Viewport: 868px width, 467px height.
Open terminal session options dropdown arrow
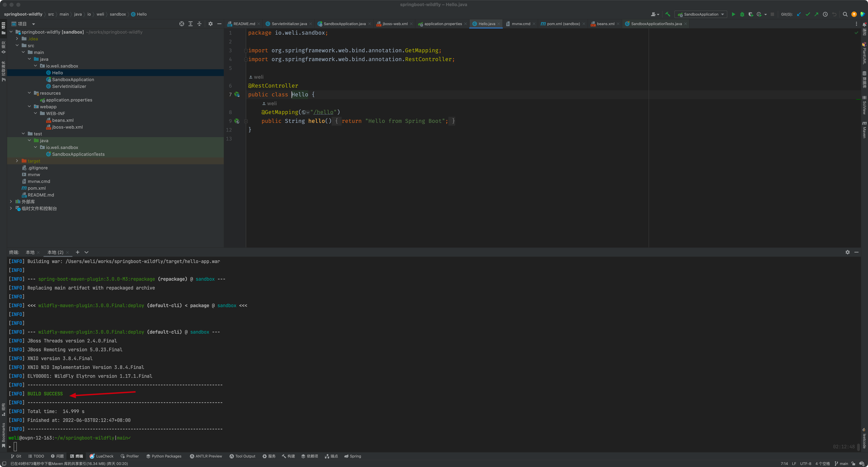click(87, 252)
